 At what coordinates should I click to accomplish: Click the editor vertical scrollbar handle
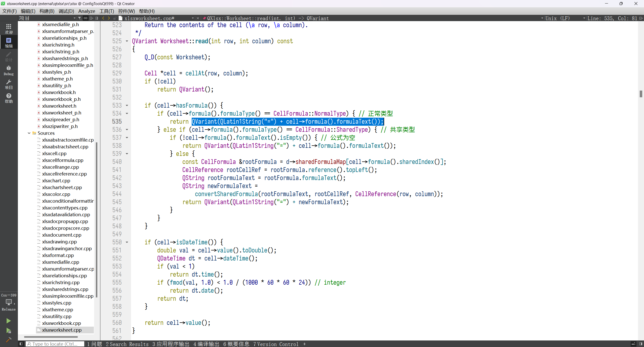(641, 94)
